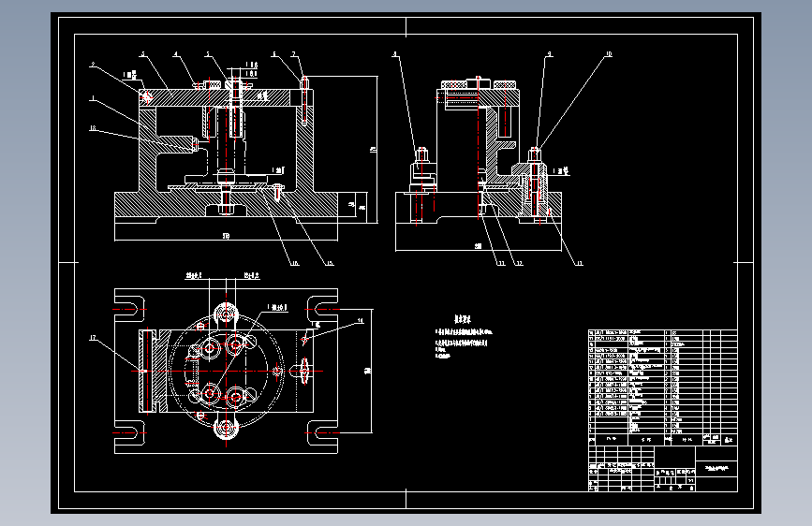Screen dimensions: 812x526
Task: Click part balloon number 12
Action: click(519, 264)
